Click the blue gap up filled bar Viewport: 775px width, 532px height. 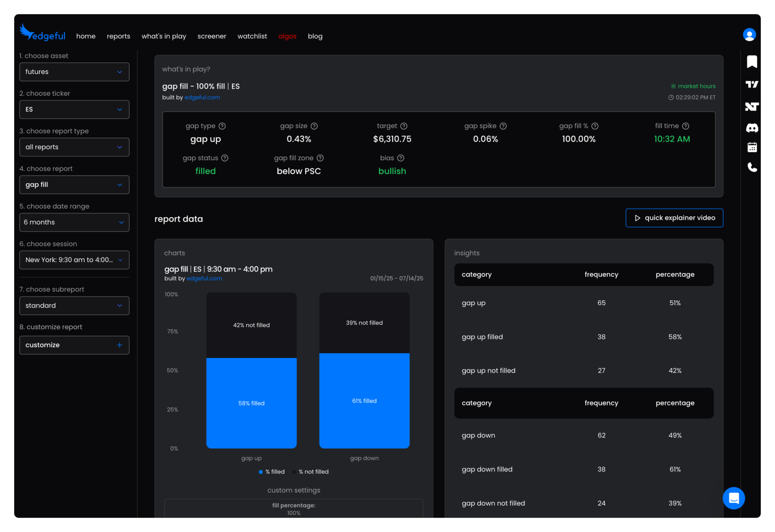pyautogui.click(x=251, y=403)
